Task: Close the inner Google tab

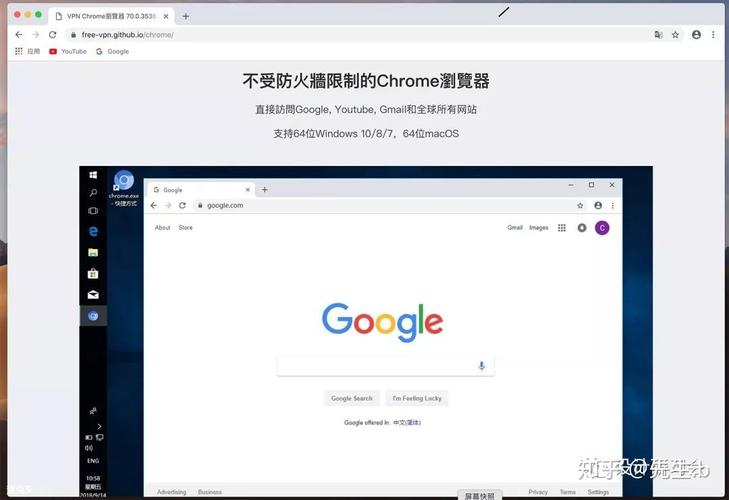Action: pos(248,190)
